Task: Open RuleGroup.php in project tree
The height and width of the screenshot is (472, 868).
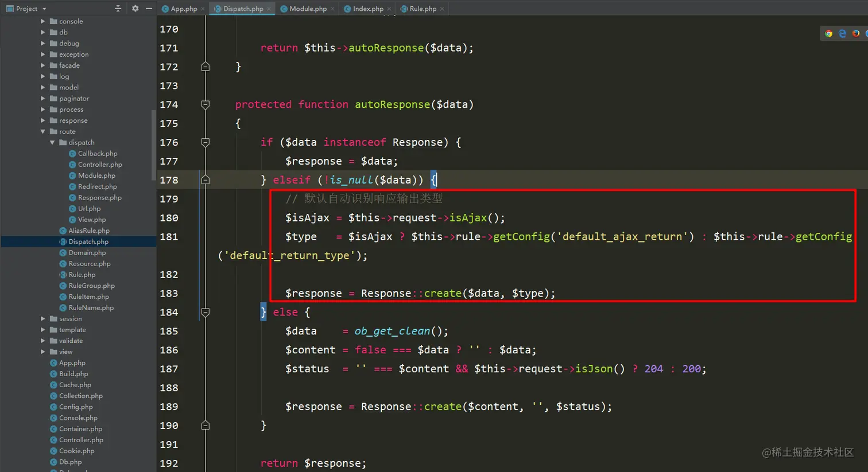Action: point(87,286)
